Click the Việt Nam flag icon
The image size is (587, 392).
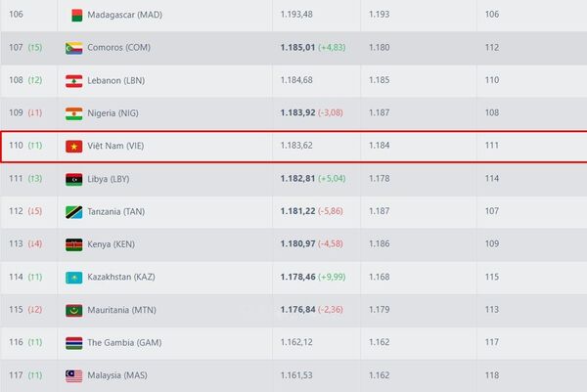pyautogui.click(x=74, y=147)
